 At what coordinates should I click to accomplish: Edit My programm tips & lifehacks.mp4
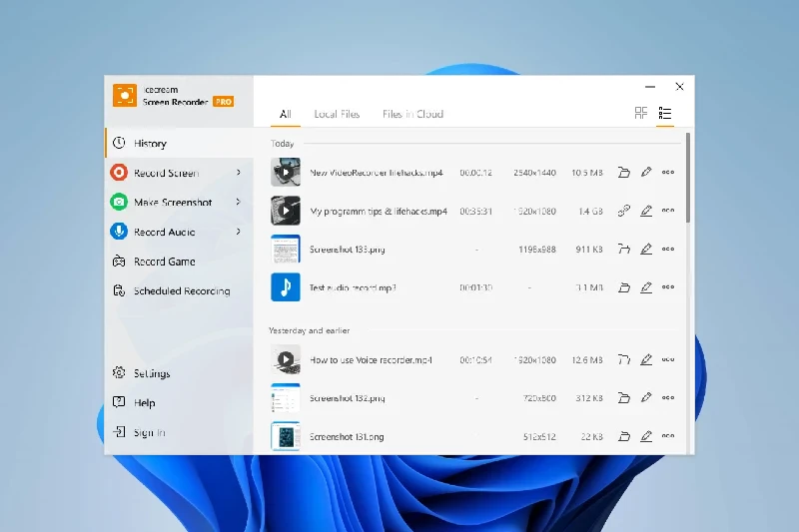[x=646, y=211]
